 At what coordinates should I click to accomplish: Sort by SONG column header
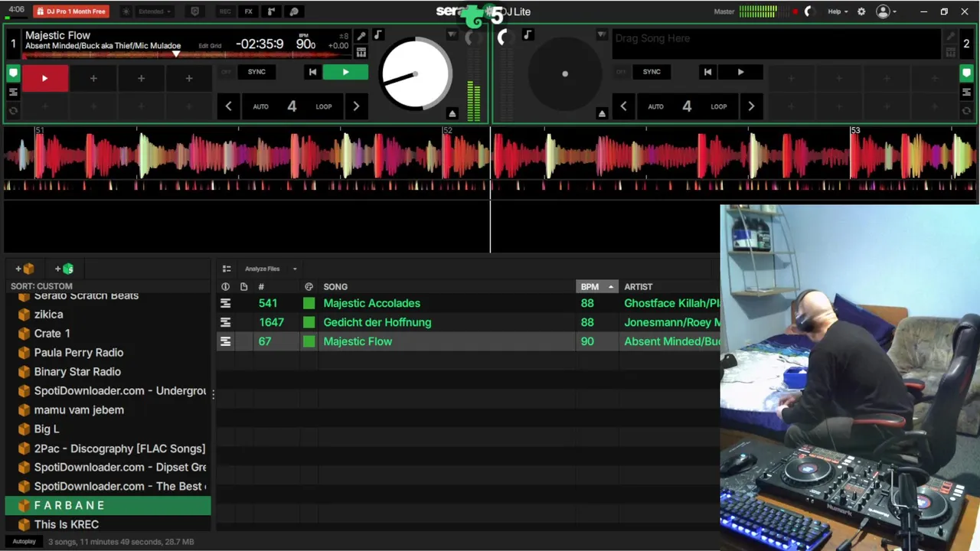point(335,287)
